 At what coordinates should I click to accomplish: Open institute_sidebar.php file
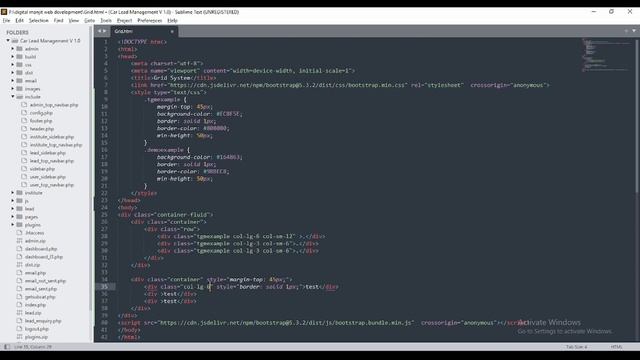coord(51,137)
